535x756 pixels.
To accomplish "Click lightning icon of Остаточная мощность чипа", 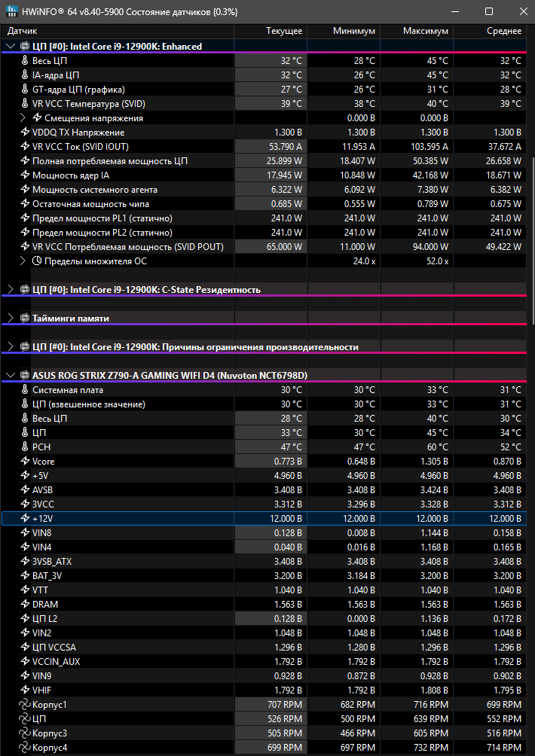I will point(25,204).
